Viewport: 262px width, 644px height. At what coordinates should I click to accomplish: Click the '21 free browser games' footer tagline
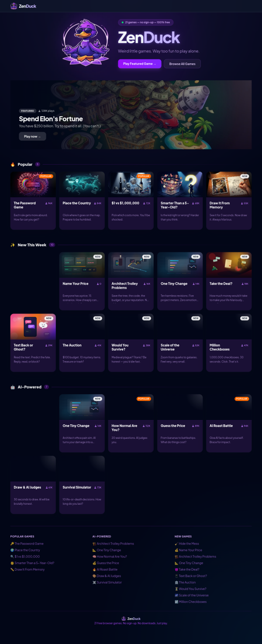point(131,623)
